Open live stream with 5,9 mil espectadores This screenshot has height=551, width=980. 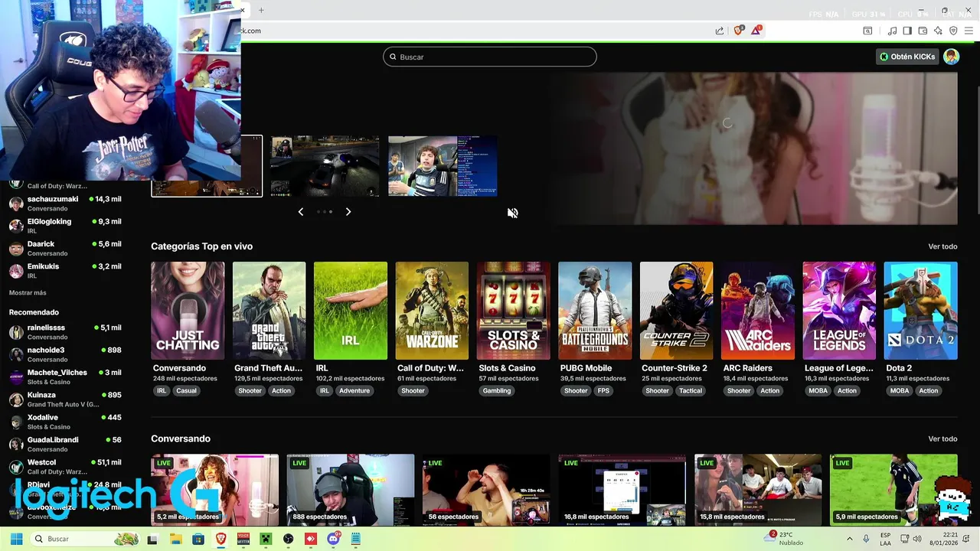click(x=893, y=490)
